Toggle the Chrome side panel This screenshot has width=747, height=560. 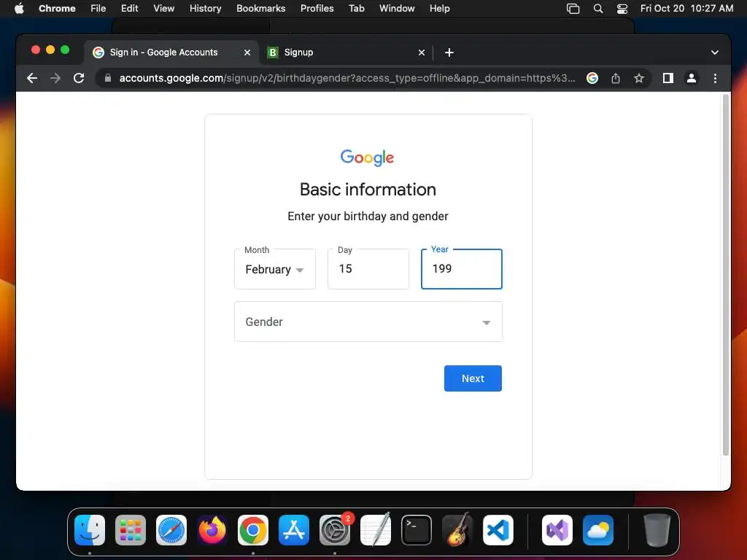pyautogui.click(x=668, y=78)
